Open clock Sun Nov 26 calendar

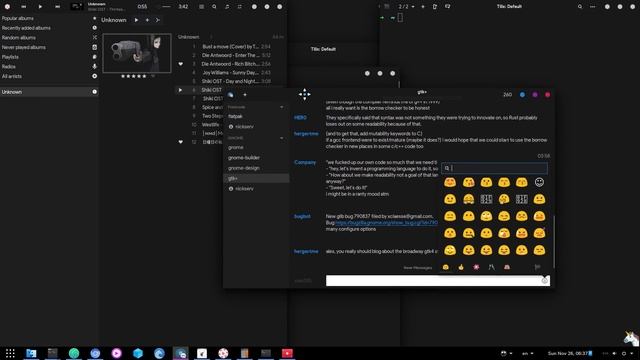pyautogui.click(x=570, y=353)
